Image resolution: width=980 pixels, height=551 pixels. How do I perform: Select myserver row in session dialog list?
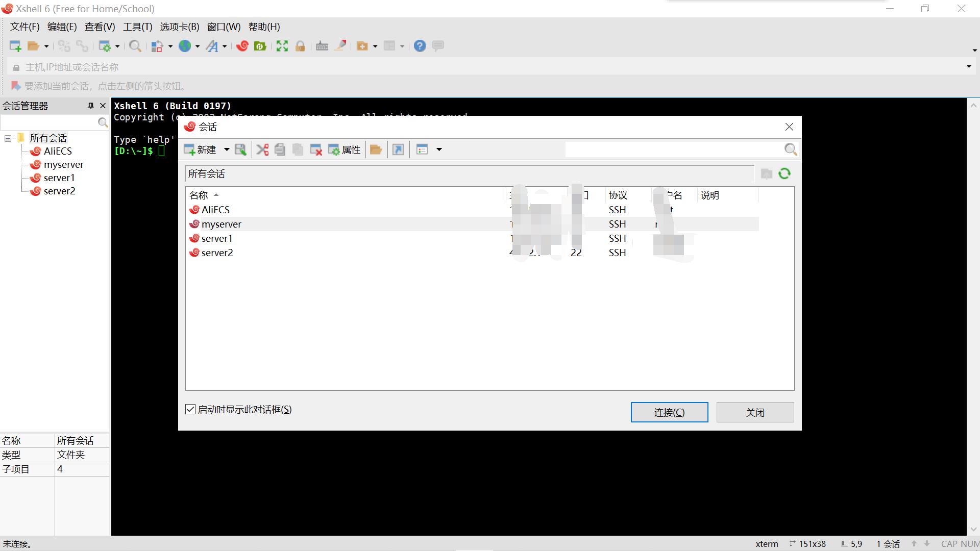tap(472, 224)
